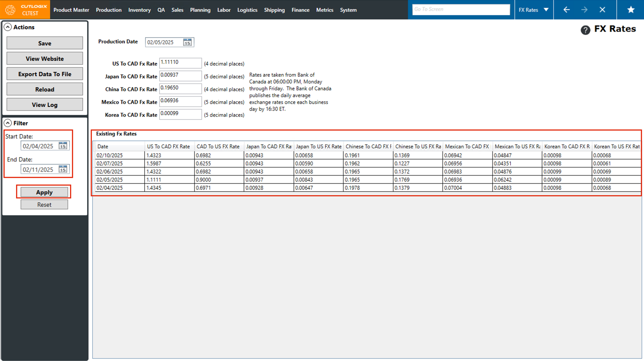Close the current screen with X icon
The width and height of the screenshot is (644, 361).
pos(602,10)
